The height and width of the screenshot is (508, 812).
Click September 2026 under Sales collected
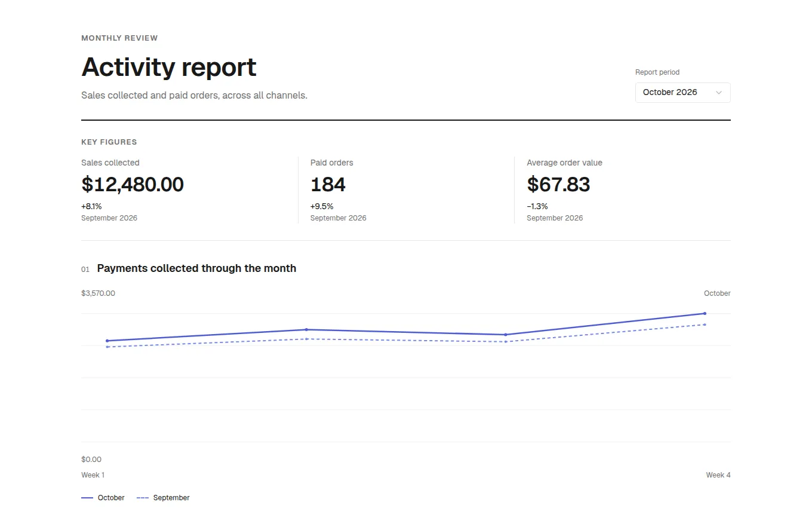[109, 218]
